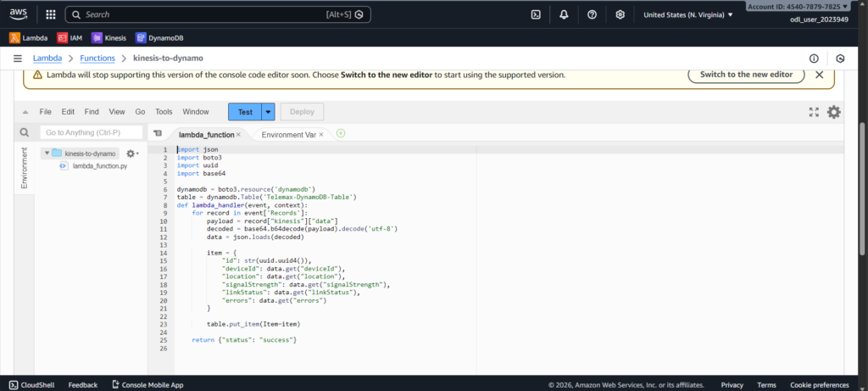This screenshot has width=868, height=391.
Task: Open the console settings gear in header
Action: [620, 14]
